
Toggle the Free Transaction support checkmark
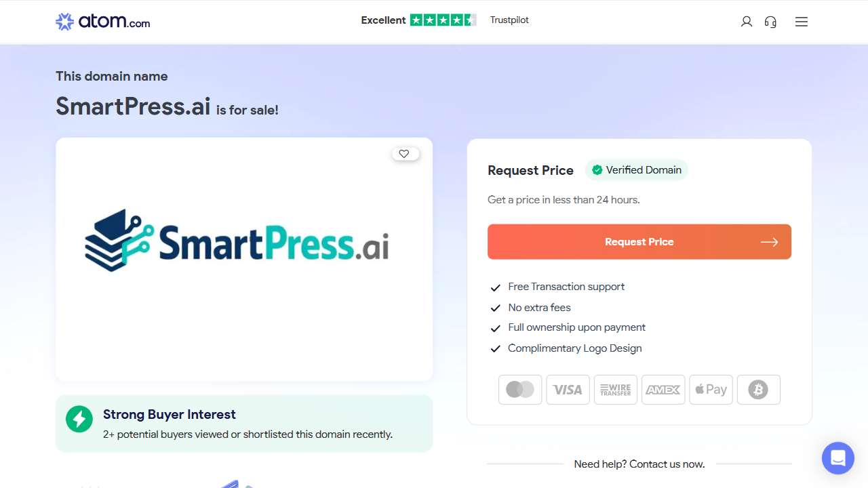click(496, 287)
